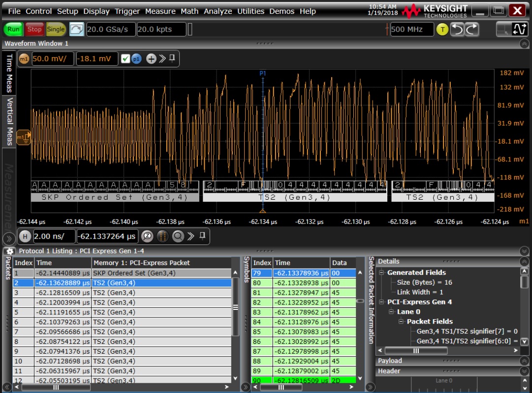The width and height of the screenshot is (532, 393).
Task: Click the Stop button
Action: tap(34, 29)
